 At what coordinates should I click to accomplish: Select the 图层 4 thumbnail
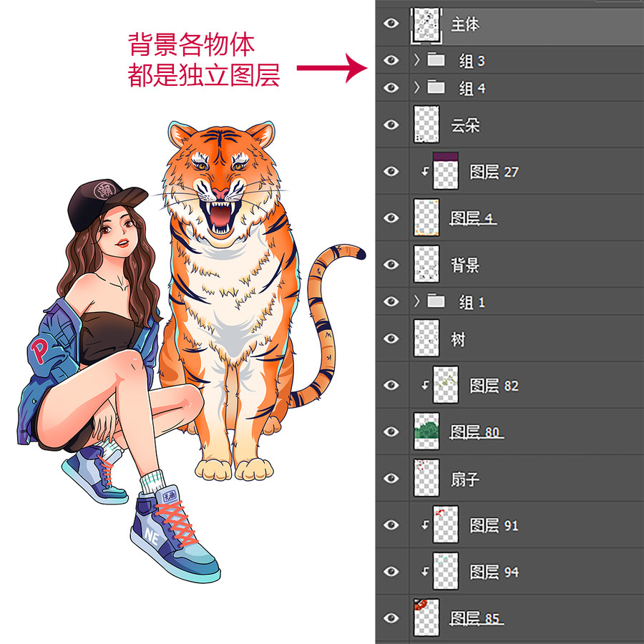(426, 218)
